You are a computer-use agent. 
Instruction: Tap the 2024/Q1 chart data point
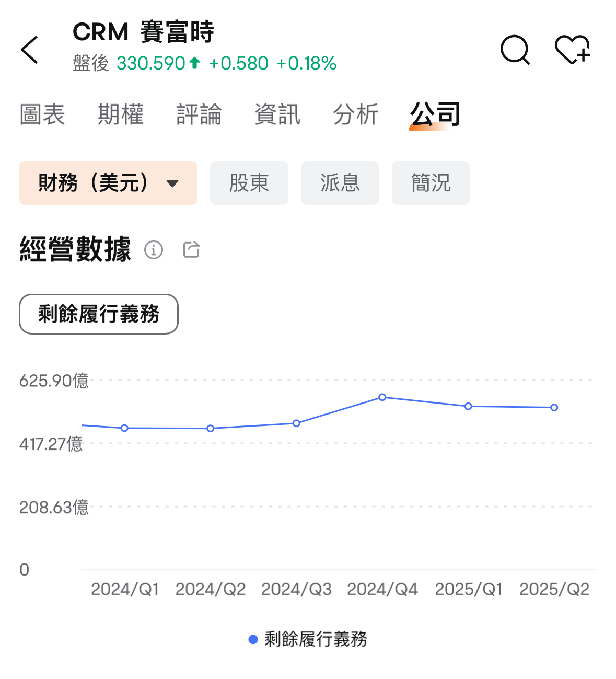pos(124,428)
